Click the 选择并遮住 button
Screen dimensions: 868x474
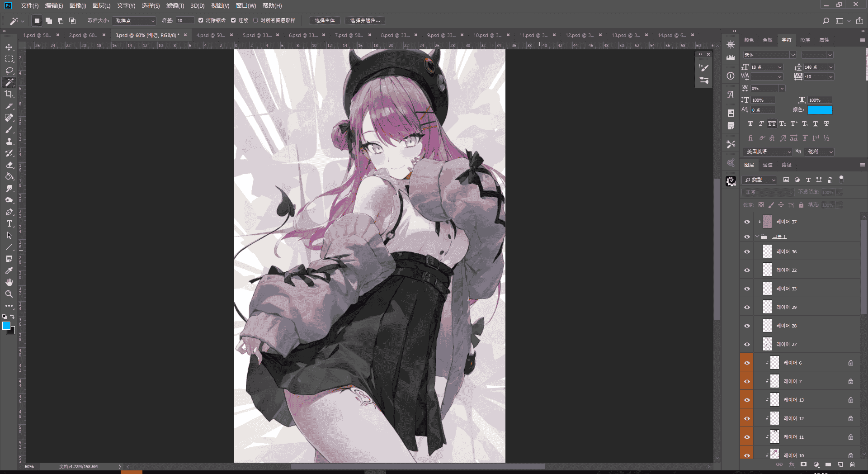point(365,20)
